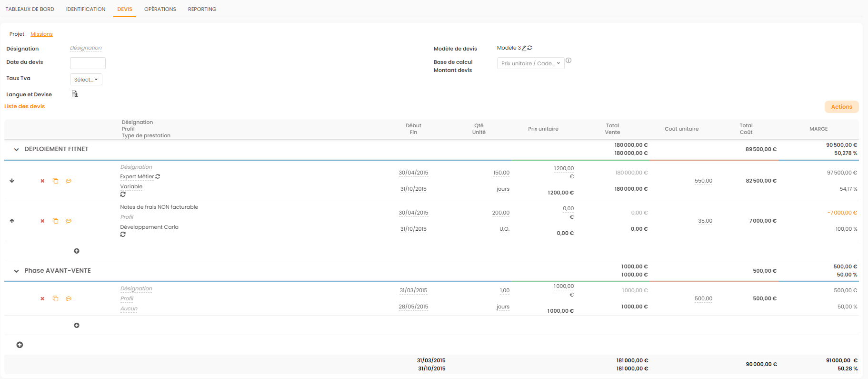Move the Expert Métier line down

point(12,181)
